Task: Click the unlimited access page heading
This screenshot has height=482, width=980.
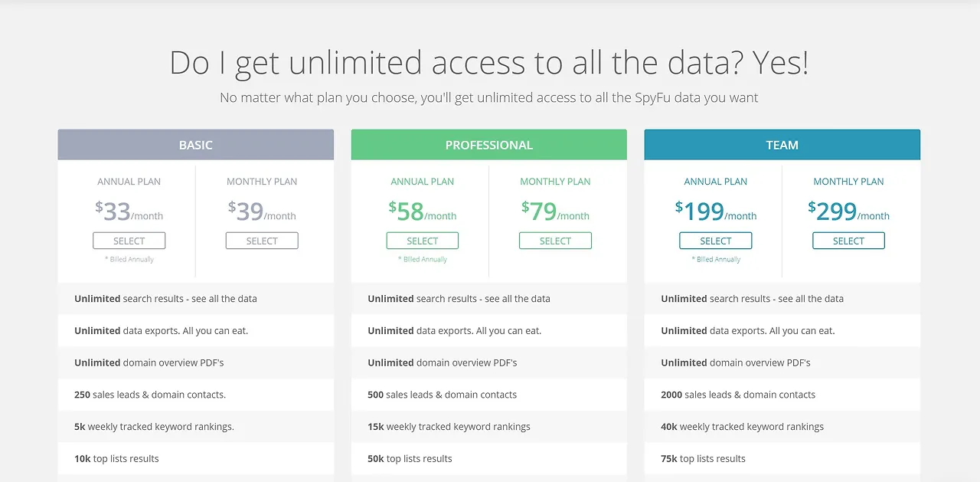Action: coord(489,62)
